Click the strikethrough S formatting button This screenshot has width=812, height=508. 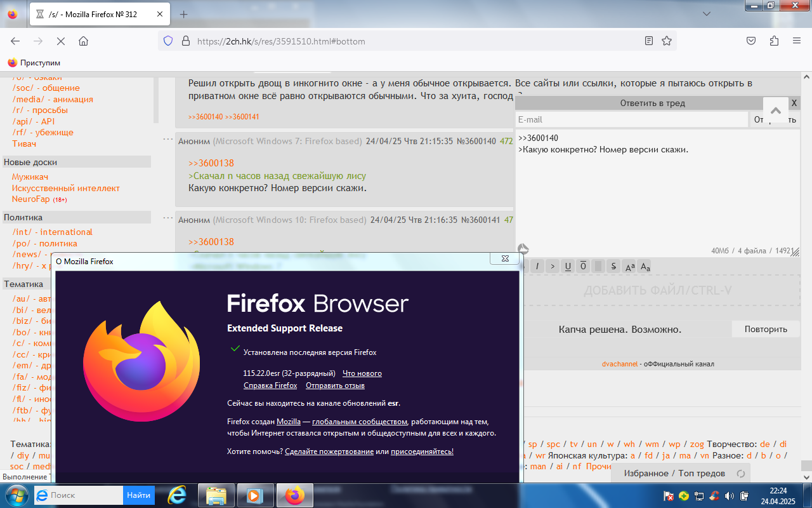(x=613, y=266)
